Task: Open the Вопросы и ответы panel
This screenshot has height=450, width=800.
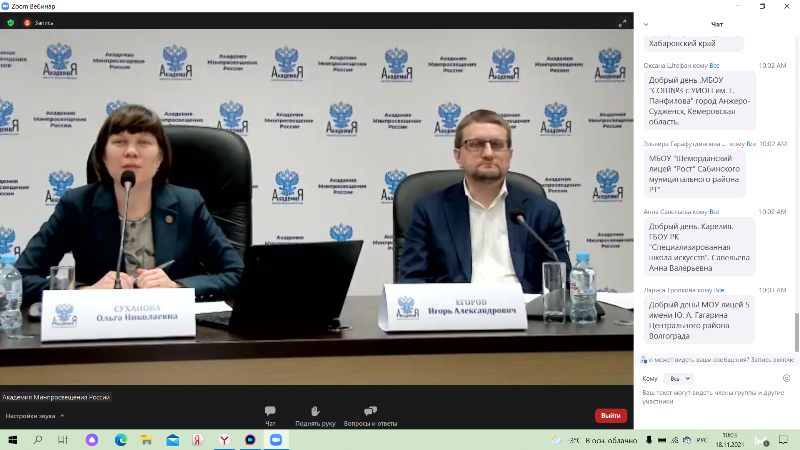Action: 370,414
